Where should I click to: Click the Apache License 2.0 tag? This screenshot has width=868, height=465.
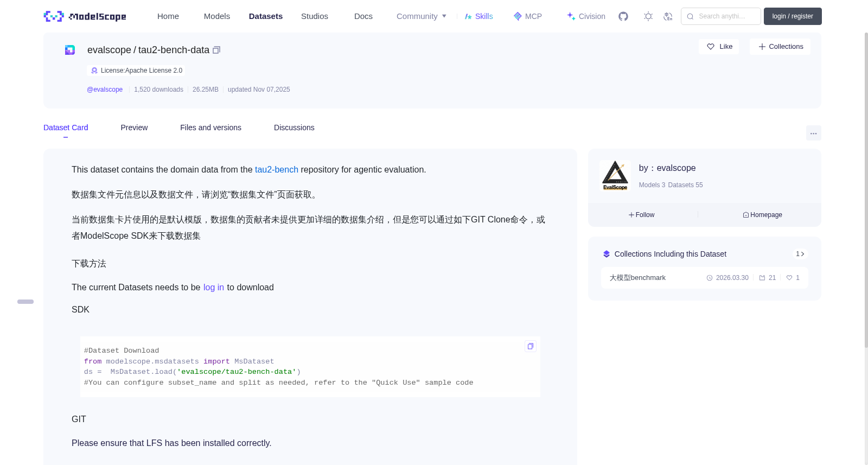click(x=136, y=71)
